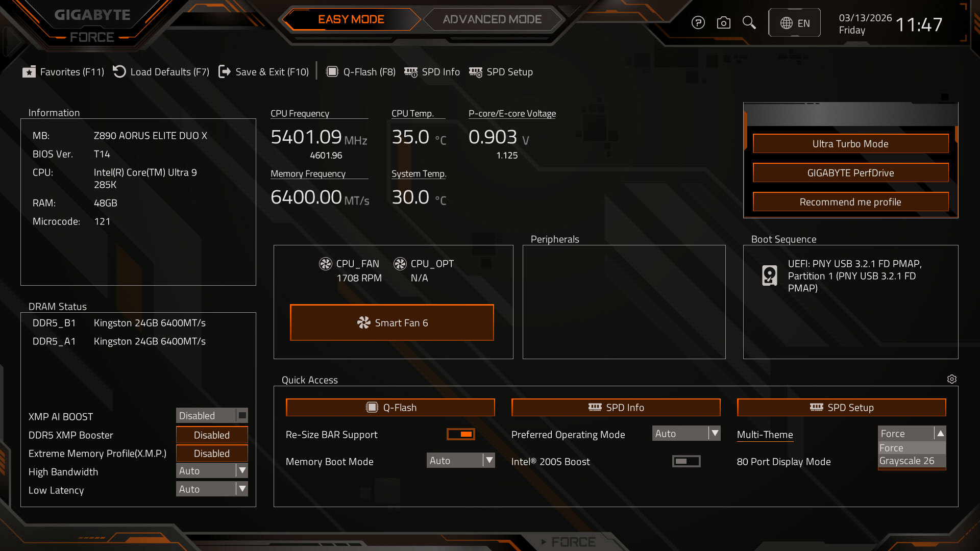Click the Extreme Memory Profile Disabled field

coord(212,453)
